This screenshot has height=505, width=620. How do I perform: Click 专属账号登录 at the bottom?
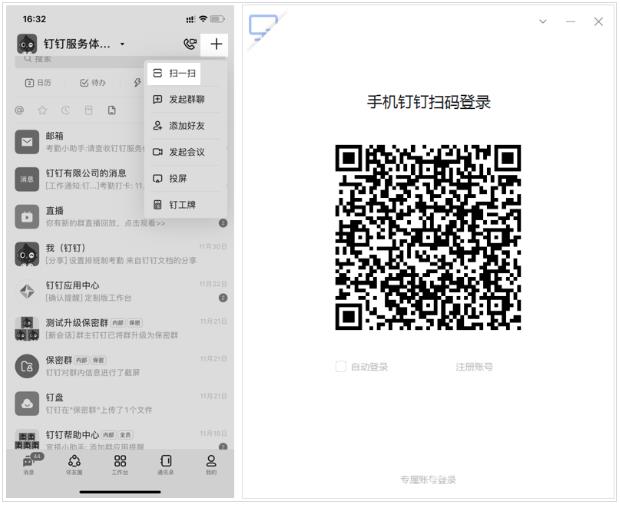[428, 480]
